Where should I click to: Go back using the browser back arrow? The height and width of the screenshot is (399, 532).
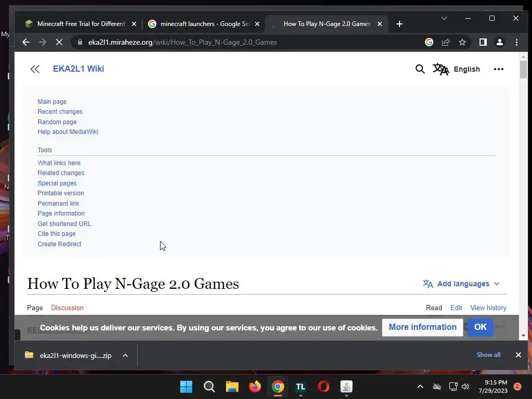[x=26, y=43]
